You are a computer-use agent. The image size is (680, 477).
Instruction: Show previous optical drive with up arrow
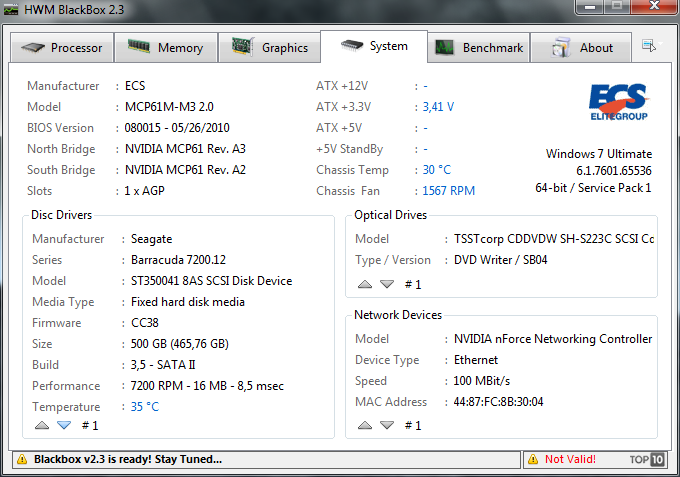pos(365,284)
